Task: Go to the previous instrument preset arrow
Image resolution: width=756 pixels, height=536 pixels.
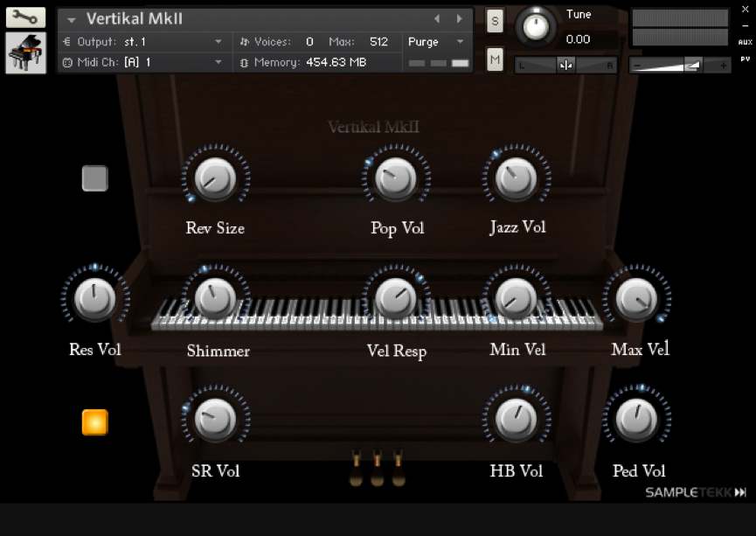Action: (437, 19)
